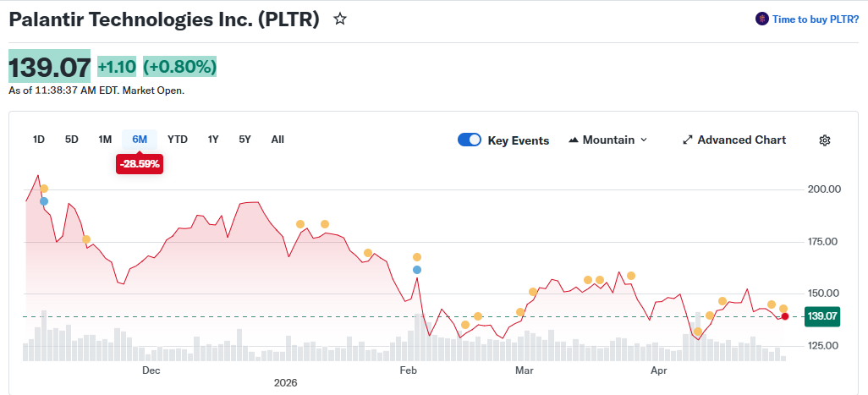Open chart settings gear icon
Image resolution: width=868 pixels, height=395 pixels.
pos(825,140)
